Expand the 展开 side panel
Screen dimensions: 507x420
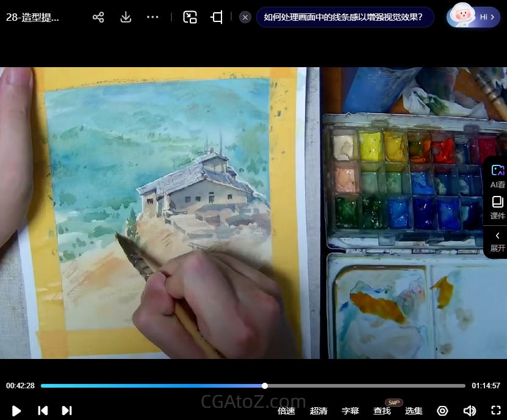point(497,242)
